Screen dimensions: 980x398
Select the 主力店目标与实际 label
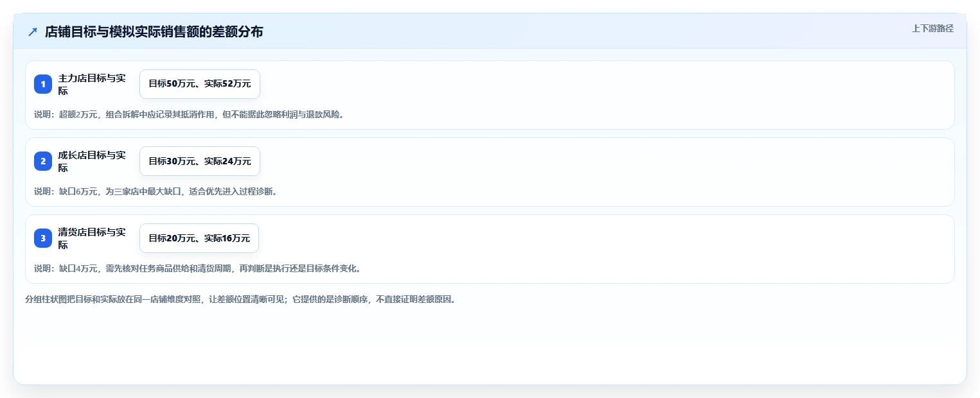point(92,84)
